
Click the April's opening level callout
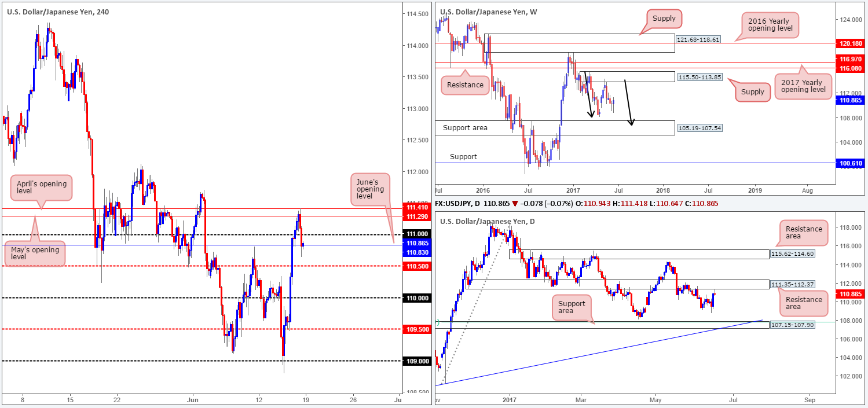(x=41, y=188)
